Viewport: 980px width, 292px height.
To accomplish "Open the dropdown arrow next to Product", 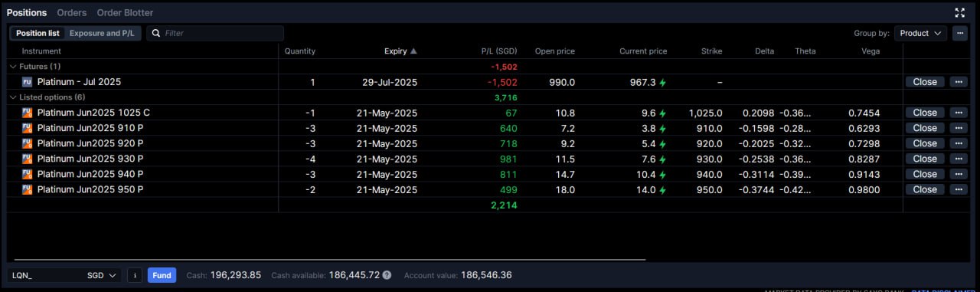I will [x=938, y=34].
